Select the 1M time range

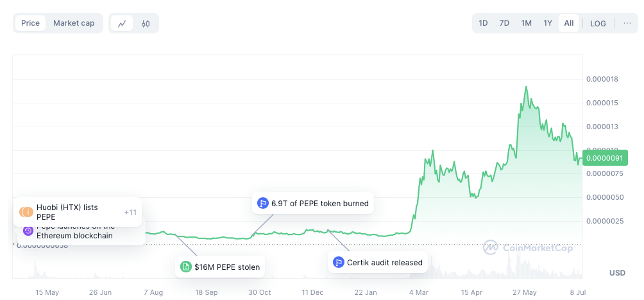coord(526,23)
